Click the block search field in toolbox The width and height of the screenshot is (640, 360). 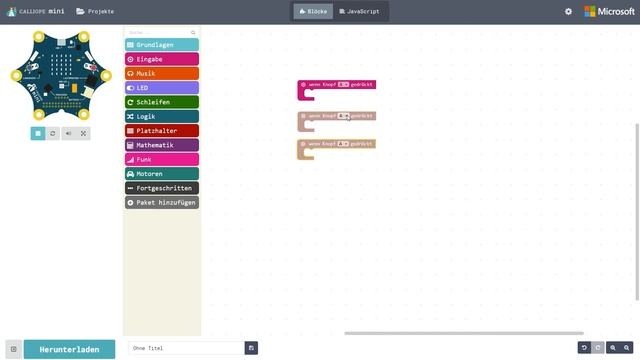pos(158,32)
